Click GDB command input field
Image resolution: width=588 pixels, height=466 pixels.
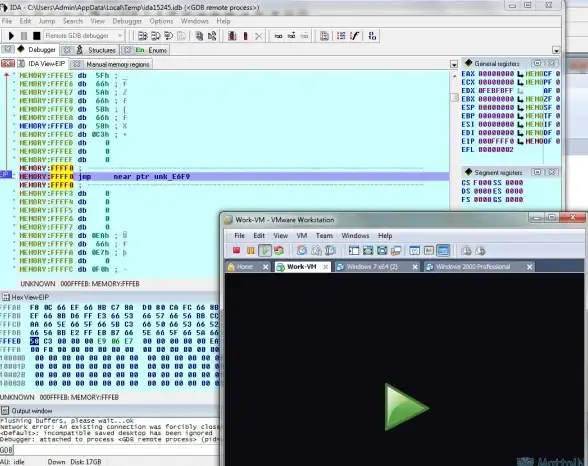(116, 450)
